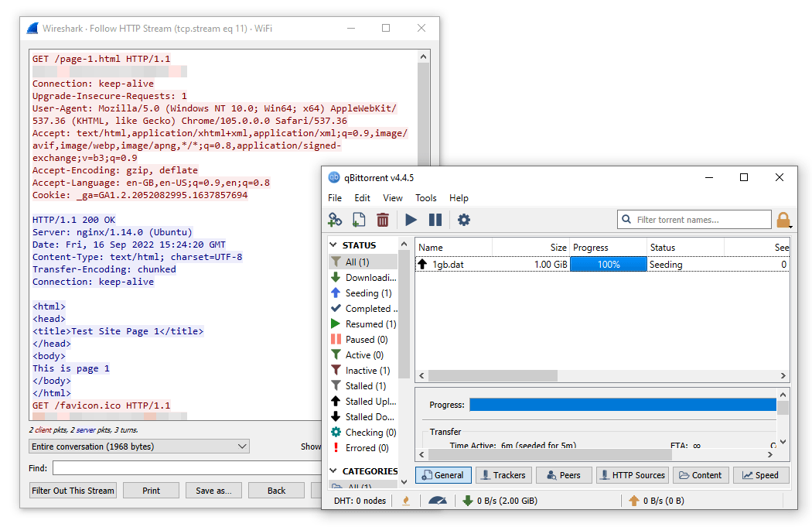Click filter sidebar scroll up arrow
This screenshot has width=812, height=527.
404,244
